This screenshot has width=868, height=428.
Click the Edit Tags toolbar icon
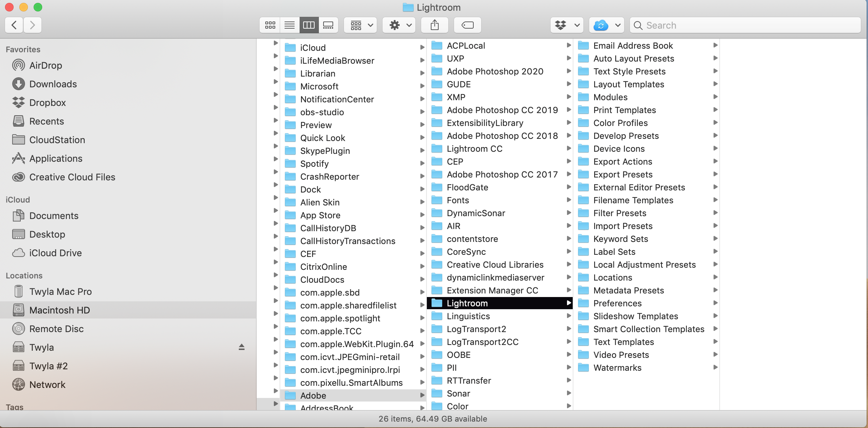point(468,25)
